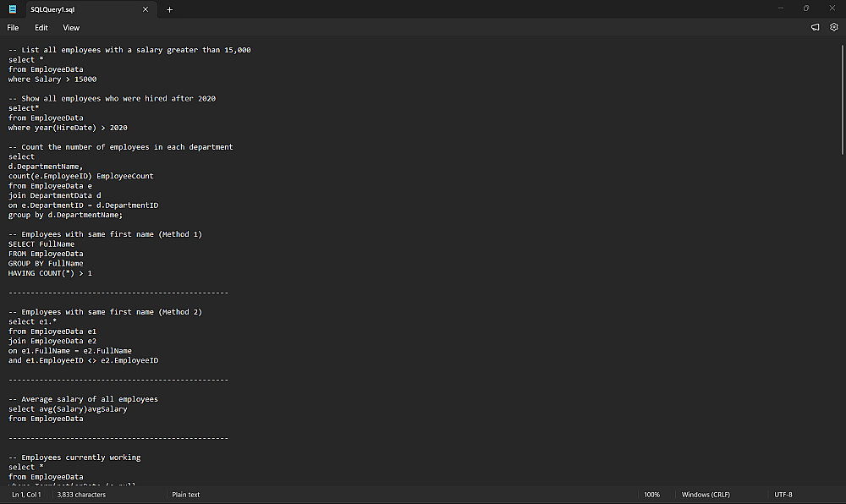Close the SQLQuery1.sql tab
The image size is (846, 504).
pos(146,9)
